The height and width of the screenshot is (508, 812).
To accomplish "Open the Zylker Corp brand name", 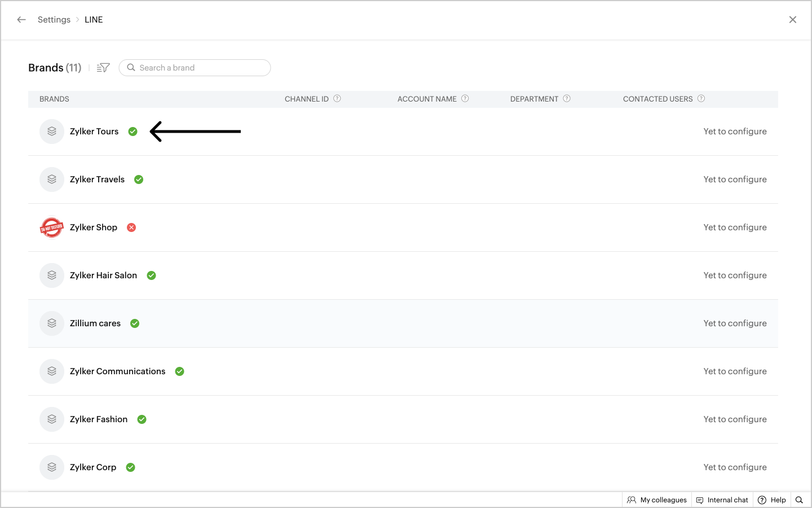I will coord(93,467).
